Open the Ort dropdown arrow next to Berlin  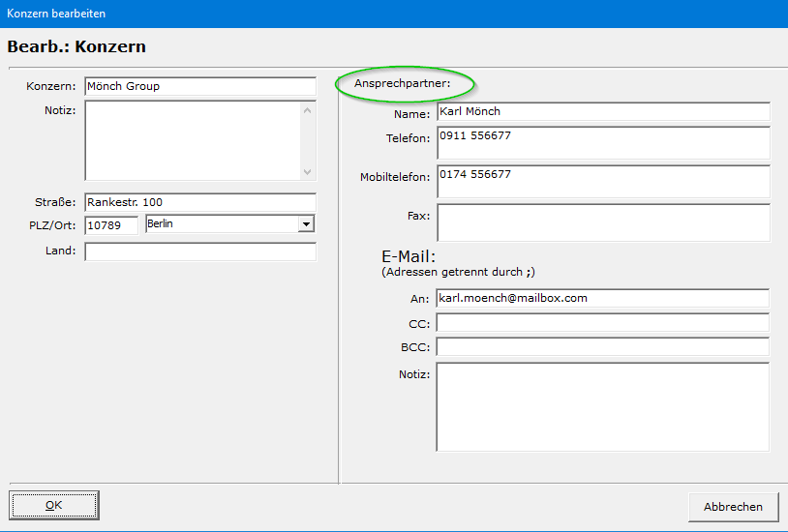(x=307, y=224)
